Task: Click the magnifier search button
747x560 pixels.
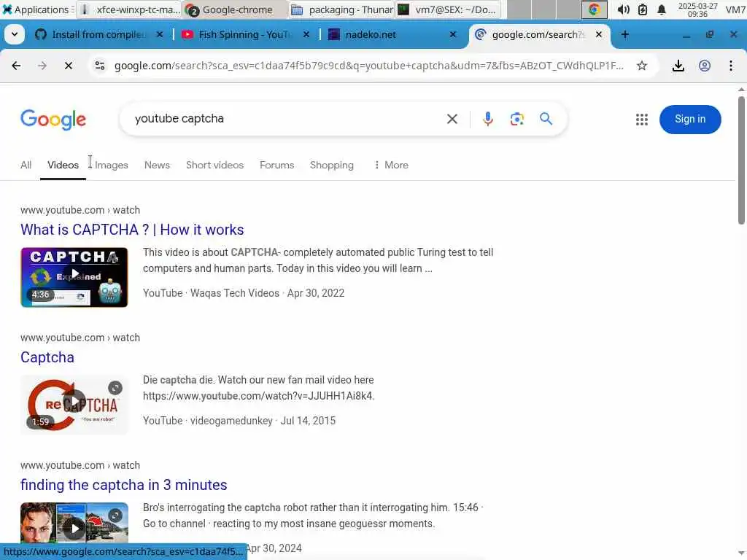Action: [546, 119]
